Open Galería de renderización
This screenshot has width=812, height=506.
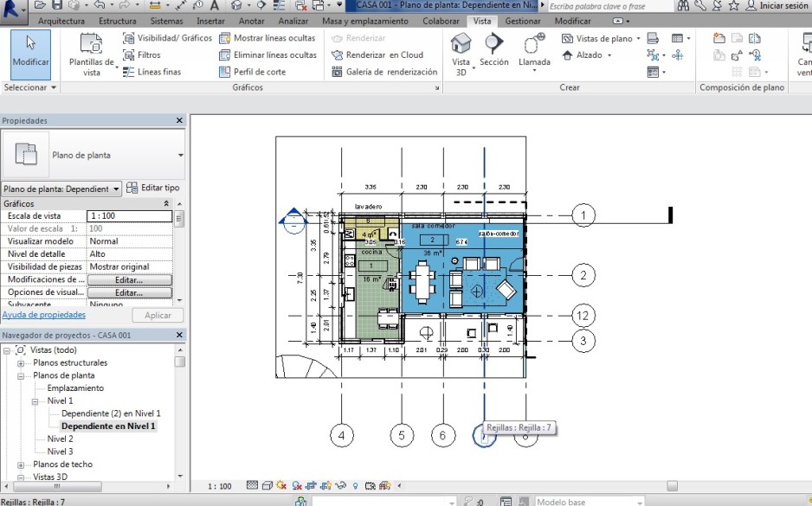(384, 72)
